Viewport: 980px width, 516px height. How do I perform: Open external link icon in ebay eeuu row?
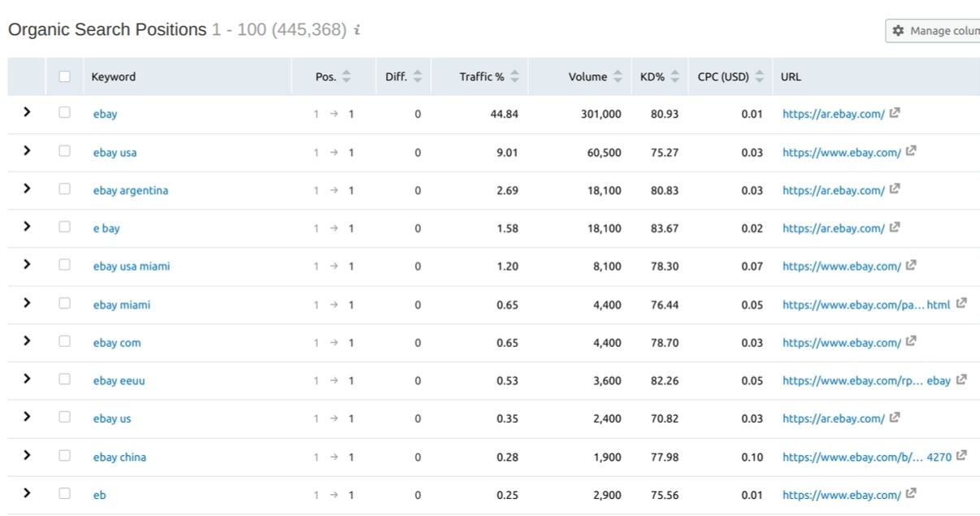961,379
